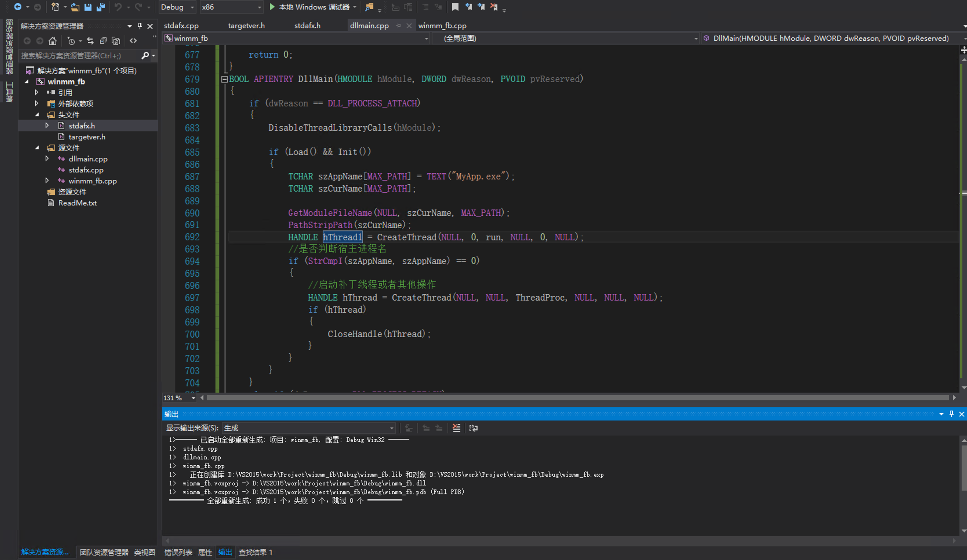Viewport: 967px width, 560px height.
Task: Open the 错误列表 tab at the bottom
Action: point(178,552)
